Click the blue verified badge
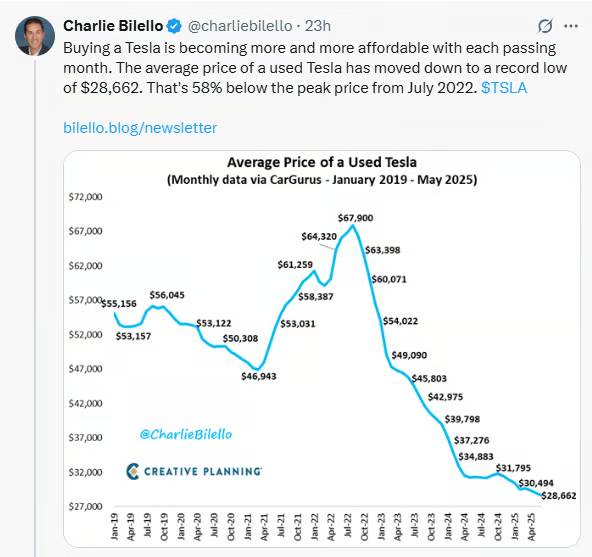The height and width of the screenshot is (557, 592). [x=174, y=26]
